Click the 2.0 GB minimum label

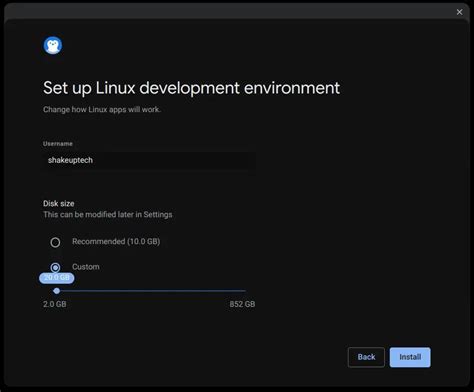[55, 304]
